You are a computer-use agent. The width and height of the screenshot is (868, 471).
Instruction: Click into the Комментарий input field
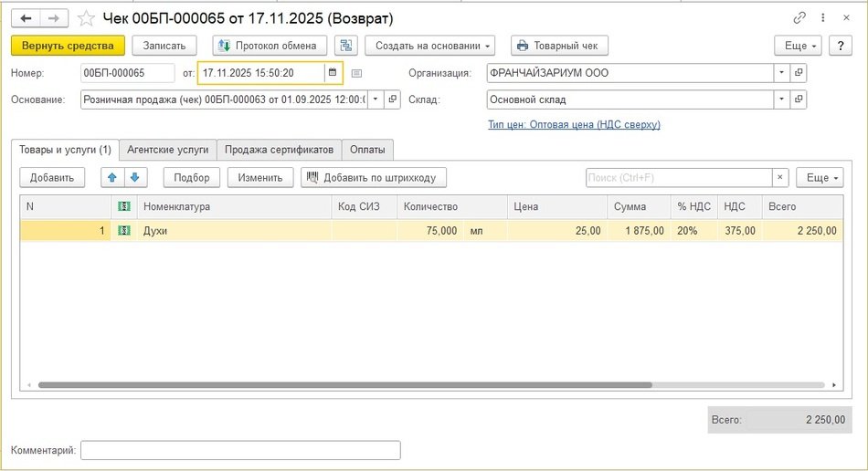(240, 450)
